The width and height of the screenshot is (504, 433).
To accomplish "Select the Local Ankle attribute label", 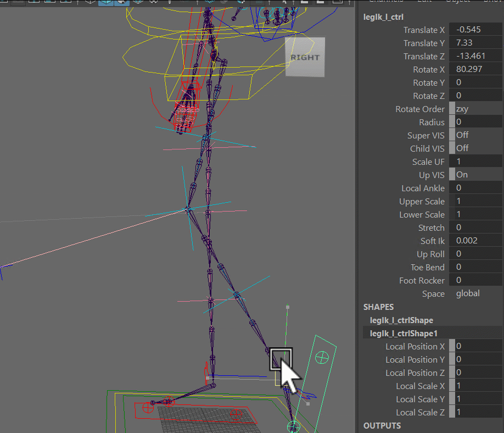I will pos(423,188).
